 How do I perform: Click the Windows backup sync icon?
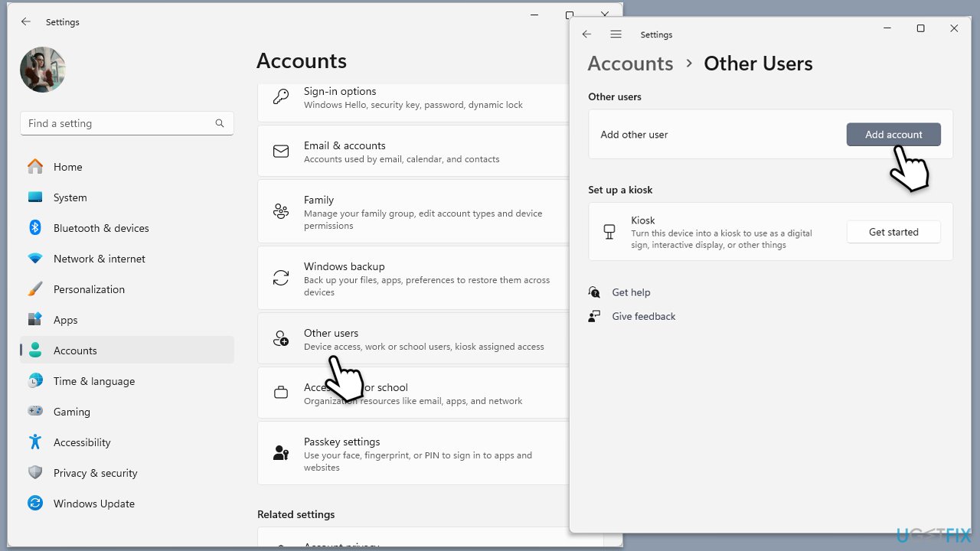(x=281, y=279)
